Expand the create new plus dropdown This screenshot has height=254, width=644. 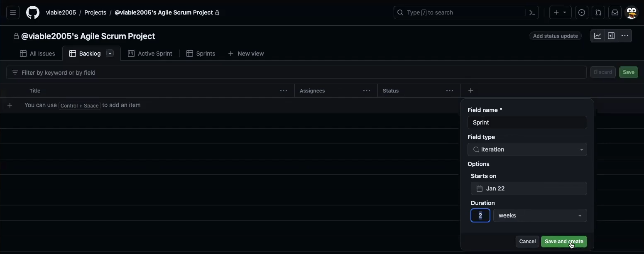coord(560,12)
